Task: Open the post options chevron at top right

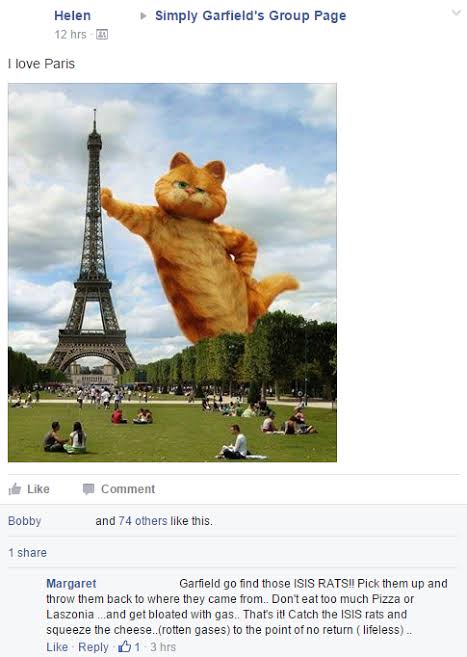Action: tap(456, 13)
